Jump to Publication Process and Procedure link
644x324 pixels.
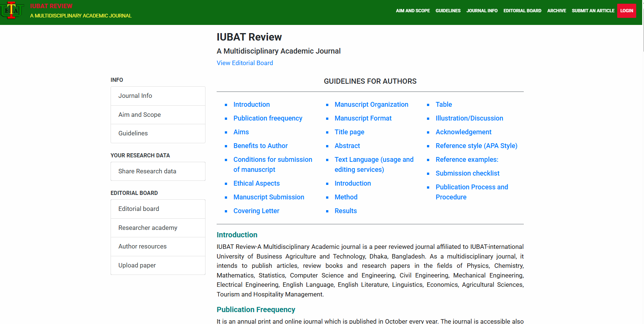click(x=472, y=192)
